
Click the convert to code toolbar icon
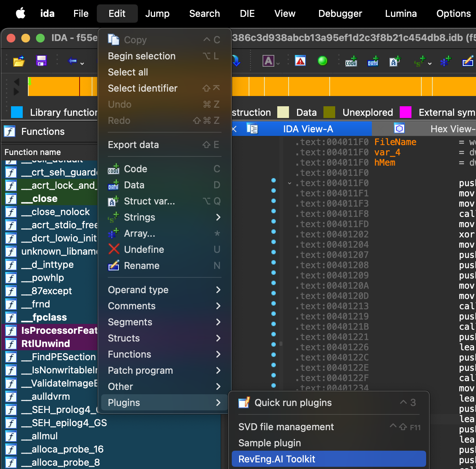tap(351, 61)
